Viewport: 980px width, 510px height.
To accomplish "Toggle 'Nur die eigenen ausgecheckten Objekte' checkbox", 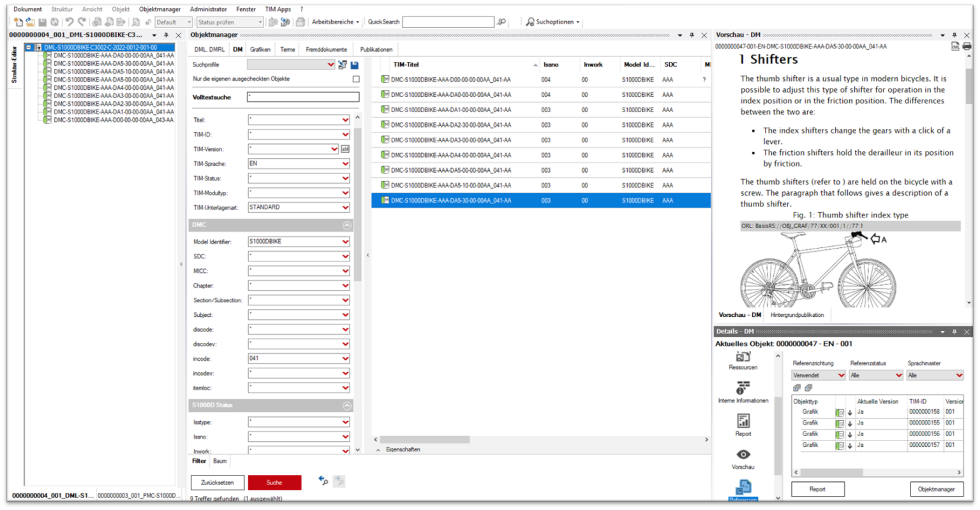I will coord(356,79).
